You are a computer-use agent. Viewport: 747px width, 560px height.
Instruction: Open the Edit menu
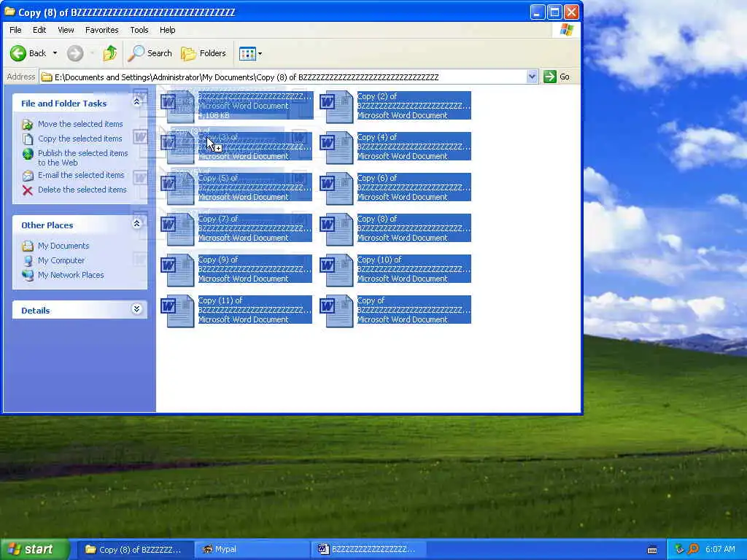39,30
